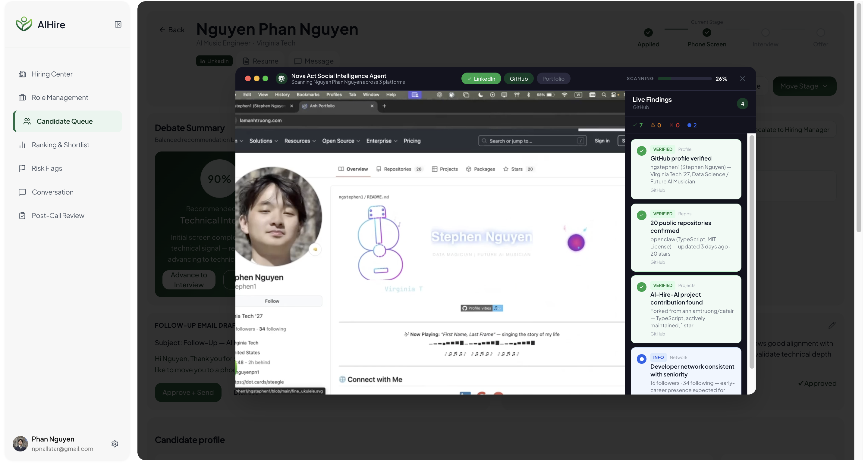Click edit pencil icon for email draft
Image resolution: width=868 pixels, height=465 pixels.
coord(832,325)
